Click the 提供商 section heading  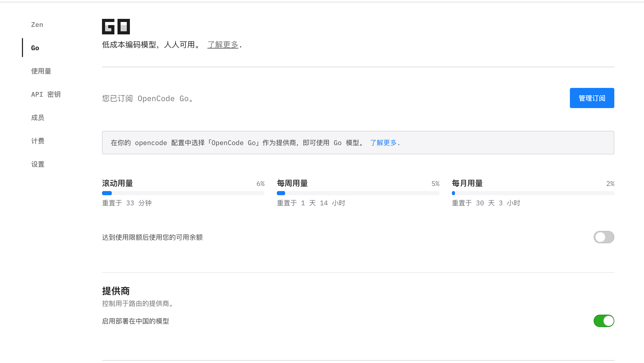click(116, 291)
